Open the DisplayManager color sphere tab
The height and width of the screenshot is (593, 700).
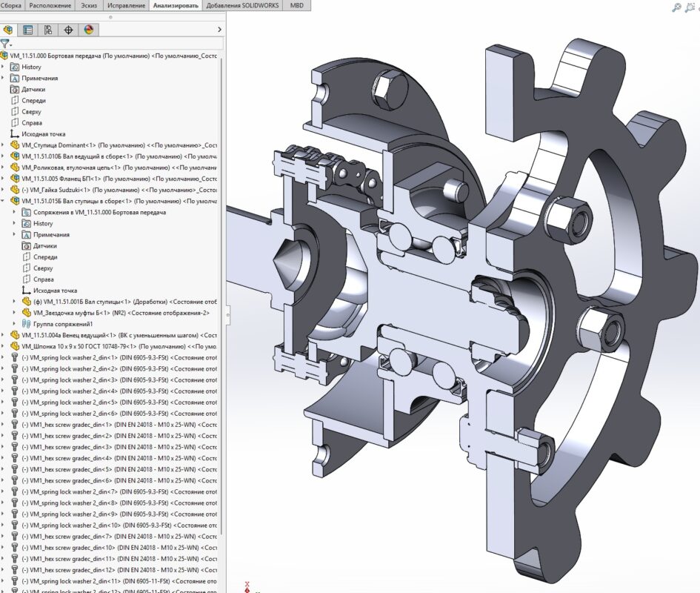88,30
